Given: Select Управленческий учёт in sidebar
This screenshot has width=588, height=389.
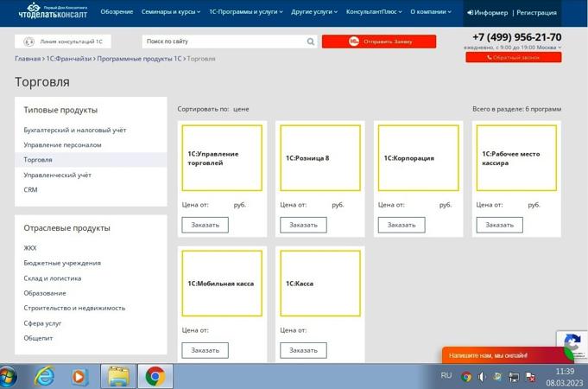Looking at the screenshot, I should pyautogui.click(x=57, y=175).
